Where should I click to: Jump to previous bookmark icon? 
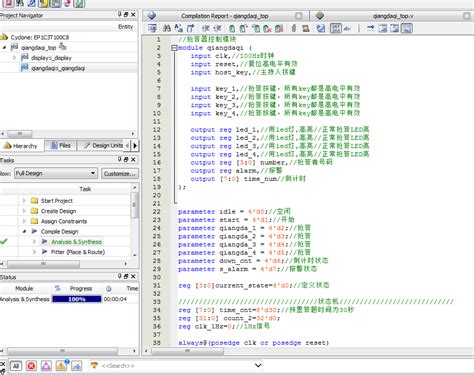click(256, 28)
